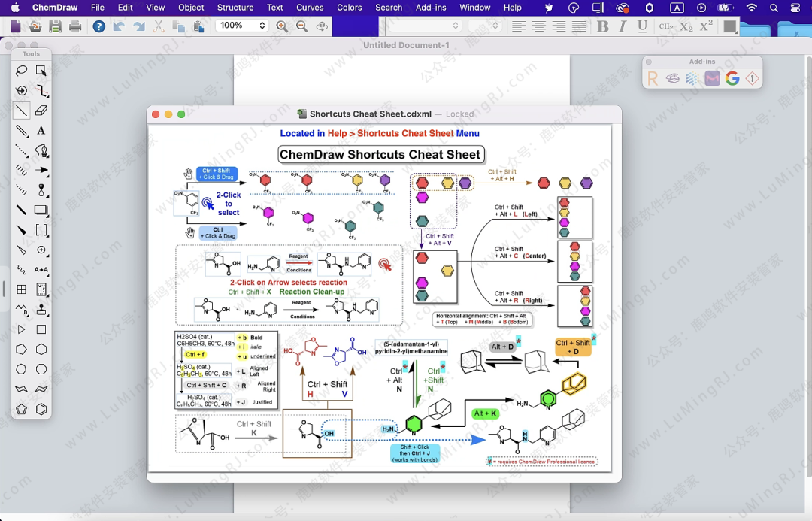Image resolution: width=812 pixels, height=521 pixels.
Task: Open the font size dropdown
Action: click(x=484, y=26)
